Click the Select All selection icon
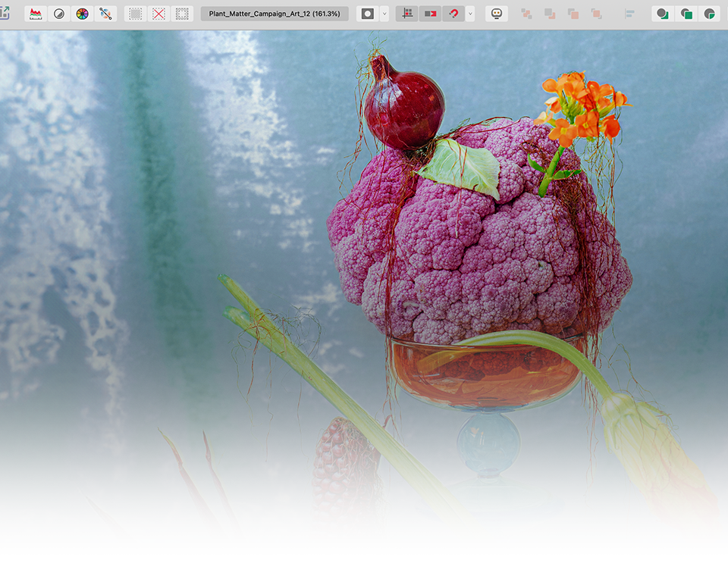Image resolution: width=728 pixels, height=576 pixels. click(x=135, y=14)
